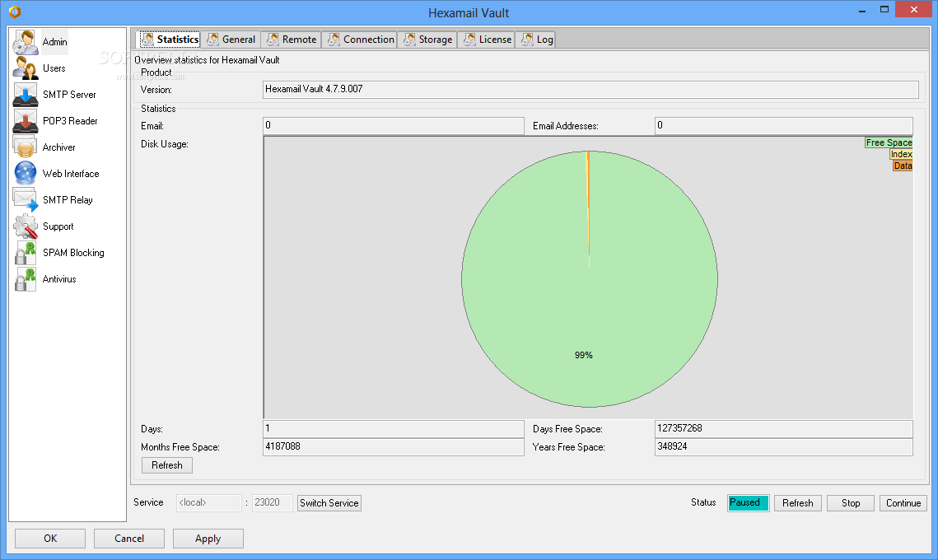Click the General tab icon
The height and width of the screenshot is (560, 938).
[x=212, y=40]
